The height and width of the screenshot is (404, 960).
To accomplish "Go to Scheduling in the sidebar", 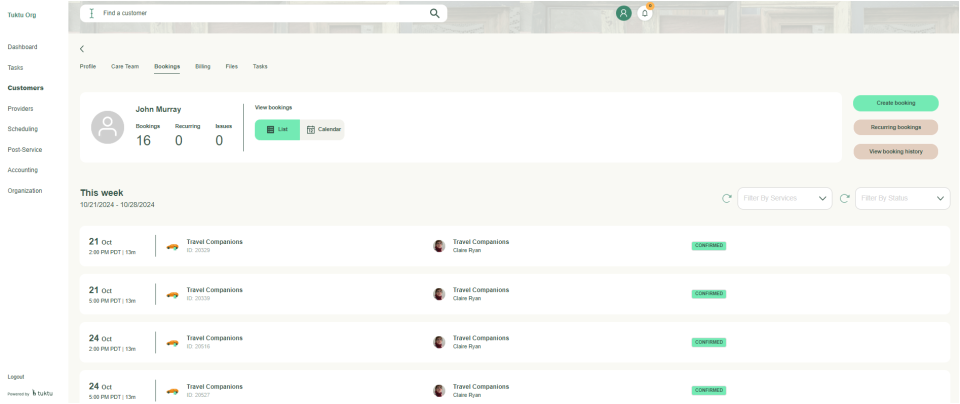I will coord(23,129).
